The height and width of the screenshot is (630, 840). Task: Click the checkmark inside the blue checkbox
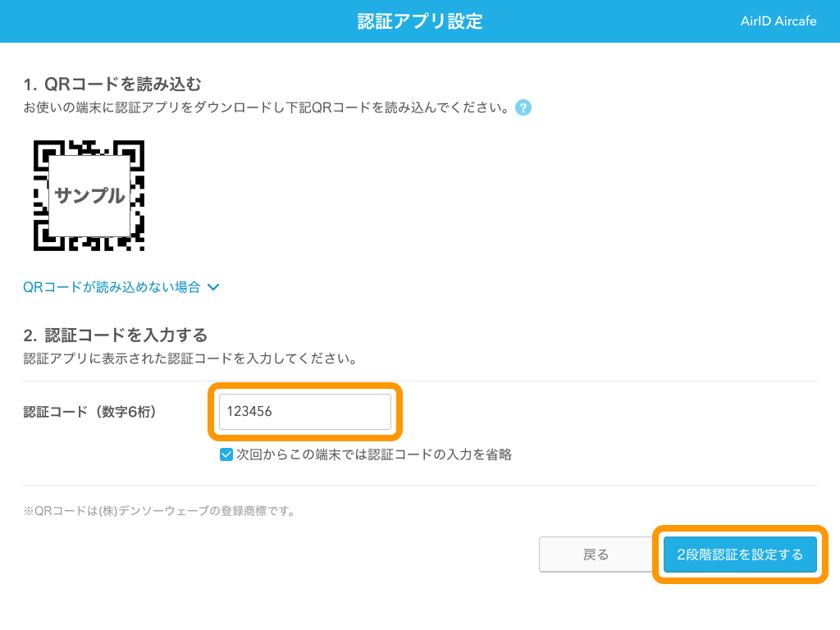(226, 454)
